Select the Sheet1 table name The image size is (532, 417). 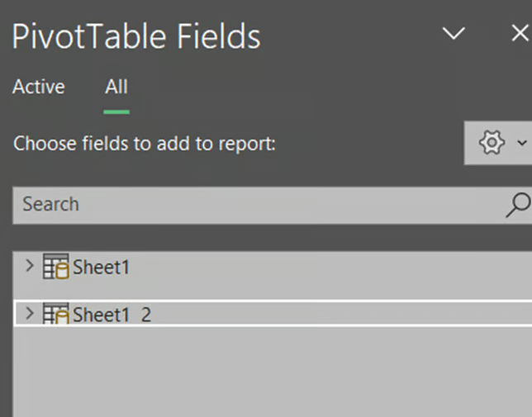101,267
